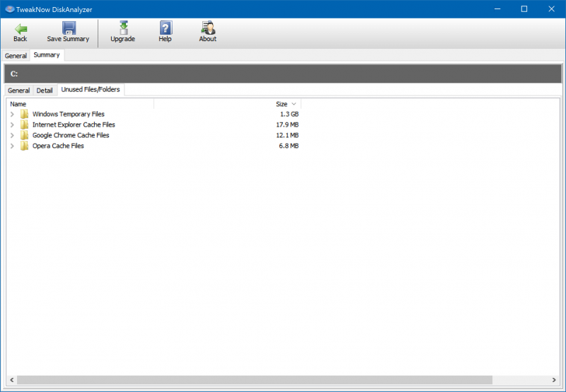Viewport: 566px width, 392px height.
Task: Click the 12.1 MB size value
Action: [x=287, y=135]
